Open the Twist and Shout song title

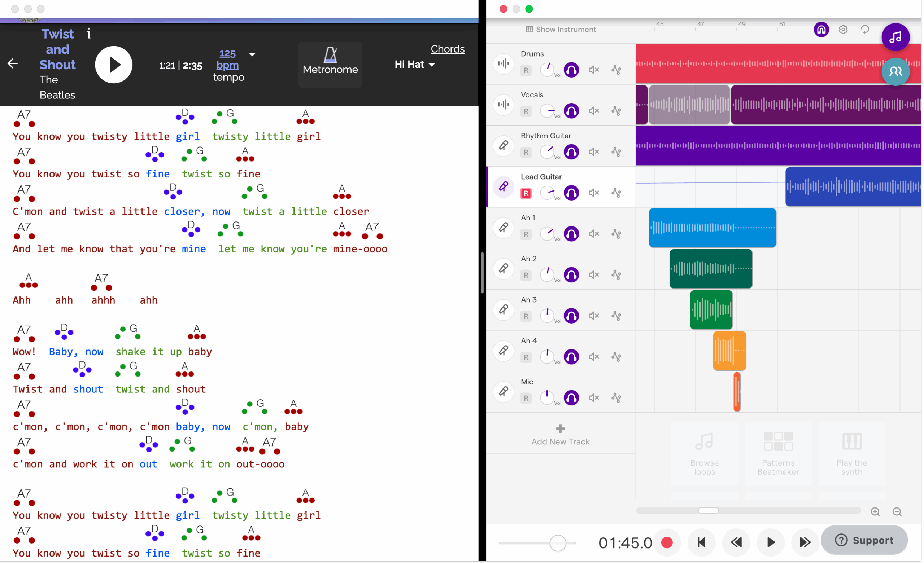(x=58, y=49)
